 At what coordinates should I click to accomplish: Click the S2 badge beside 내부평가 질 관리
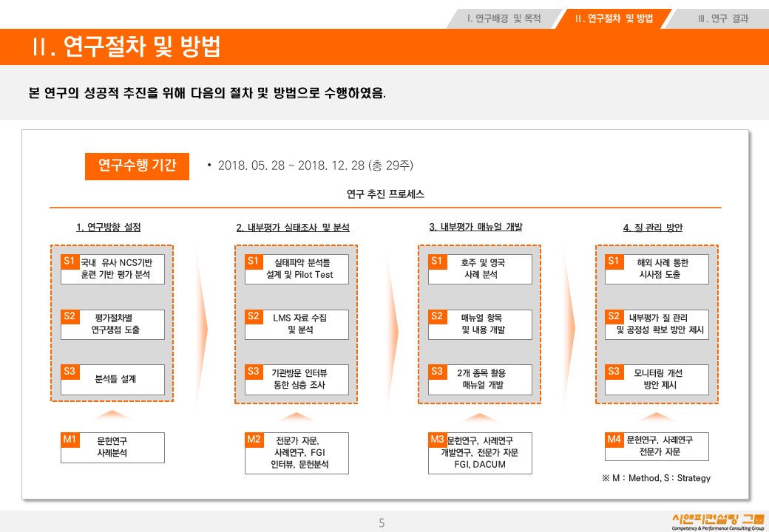(614, 316)
